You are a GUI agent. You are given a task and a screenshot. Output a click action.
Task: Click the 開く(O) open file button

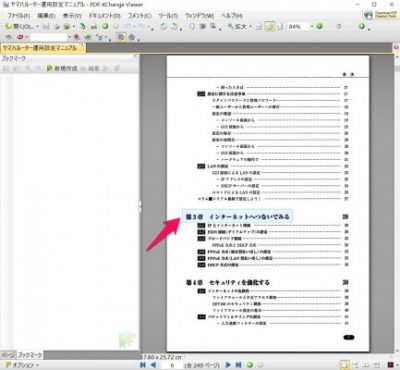(19, 26)
